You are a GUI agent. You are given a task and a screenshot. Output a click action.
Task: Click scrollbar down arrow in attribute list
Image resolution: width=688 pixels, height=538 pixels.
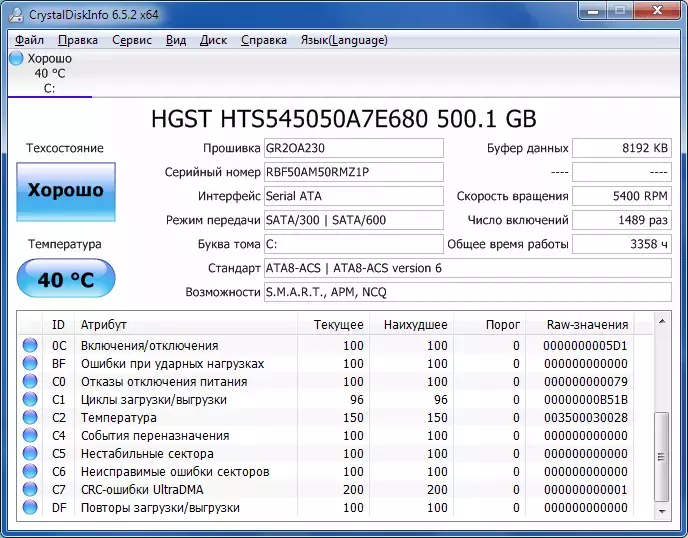(662, 511)
